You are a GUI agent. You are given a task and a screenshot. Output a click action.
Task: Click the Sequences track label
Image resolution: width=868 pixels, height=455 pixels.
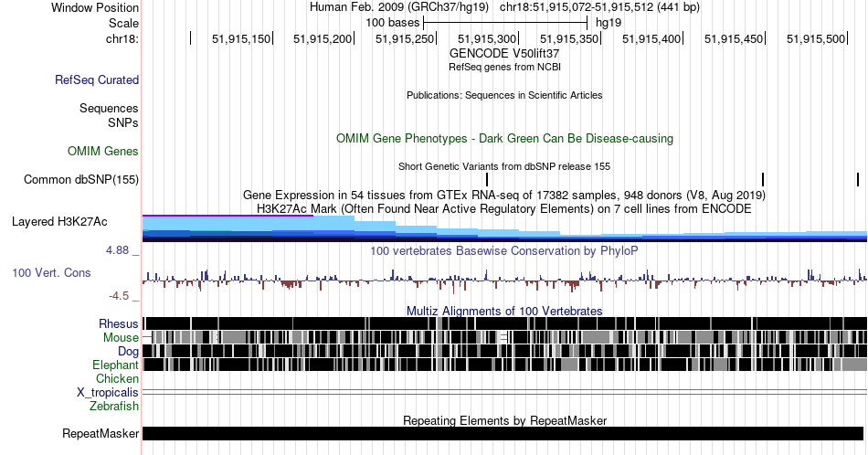[x=109, y=108]
